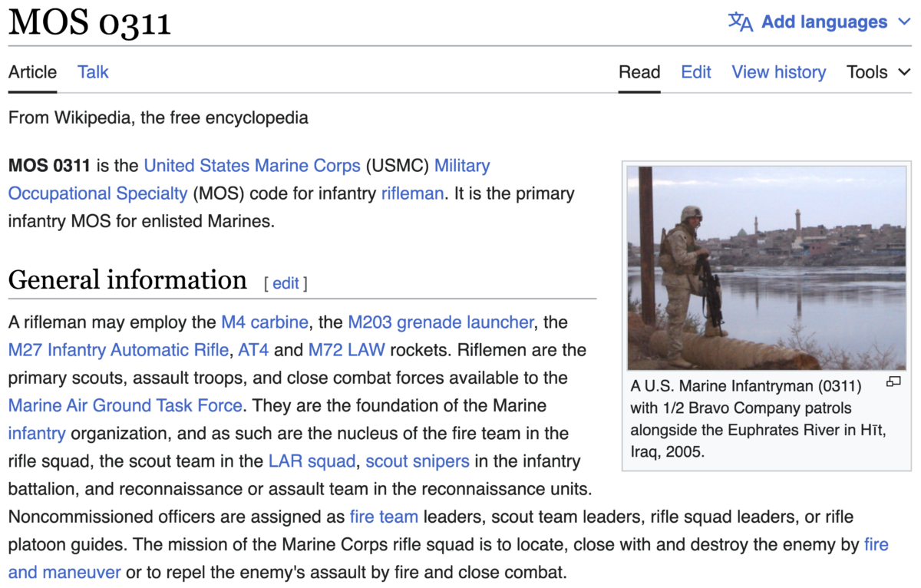This screenshot has height=588, width=921.
Task: Open M27 Infantry Automatic Rifle link
Action: pyautogui.click(x=118, y=349)
